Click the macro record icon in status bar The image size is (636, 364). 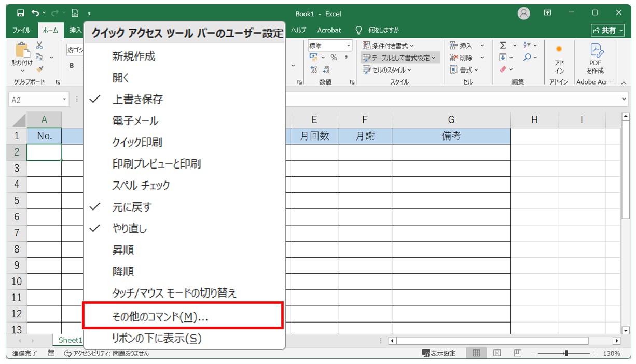click(51, 353)
